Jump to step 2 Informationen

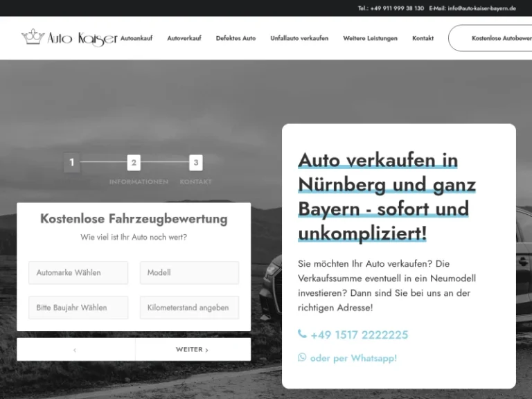(x=134, y=163)
